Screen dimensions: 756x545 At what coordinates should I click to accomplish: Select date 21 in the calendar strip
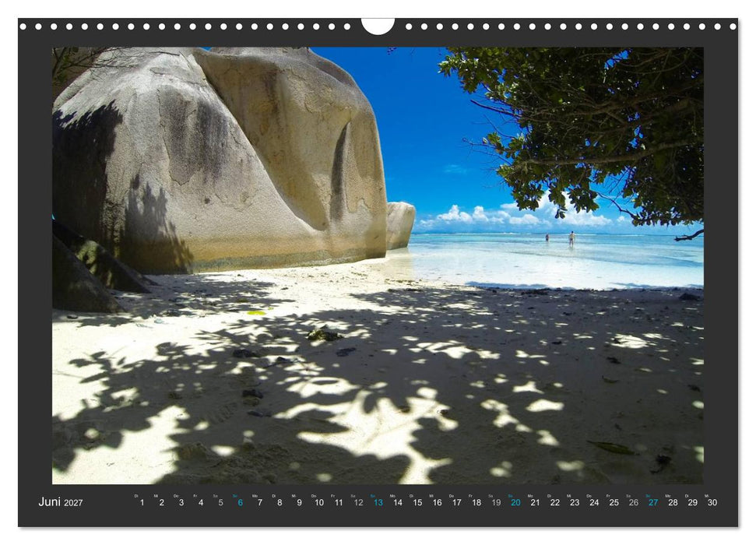[535, 502]
